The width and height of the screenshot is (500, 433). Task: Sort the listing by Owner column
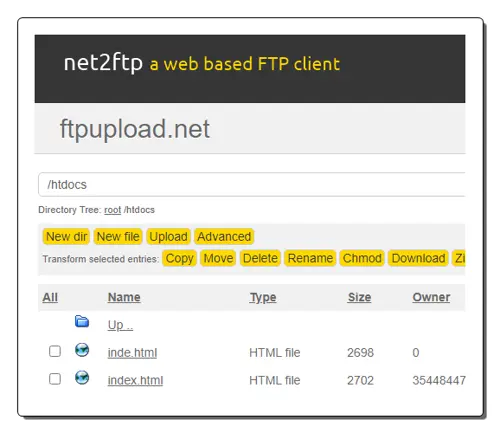tap(431, 297)
